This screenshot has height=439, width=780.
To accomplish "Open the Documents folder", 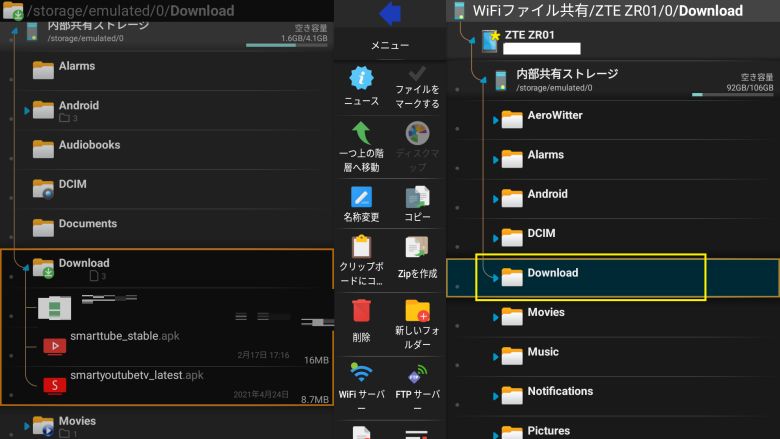I will 169,228.
